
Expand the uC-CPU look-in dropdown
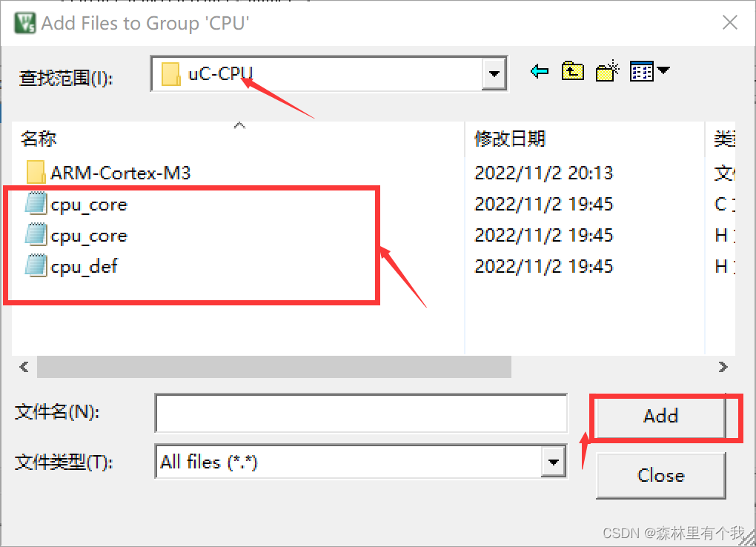(x=494, y=73)
